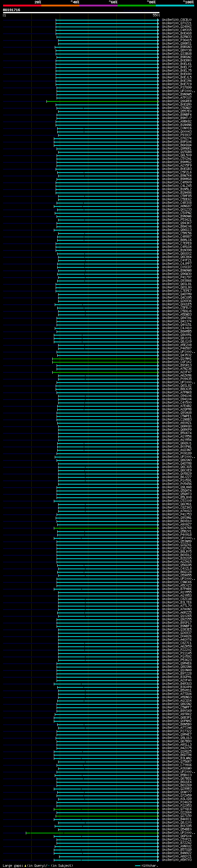The image size is (197, 868).
Task: Open hit UniRef100_O94106
Action: click(x=176, y=396)
